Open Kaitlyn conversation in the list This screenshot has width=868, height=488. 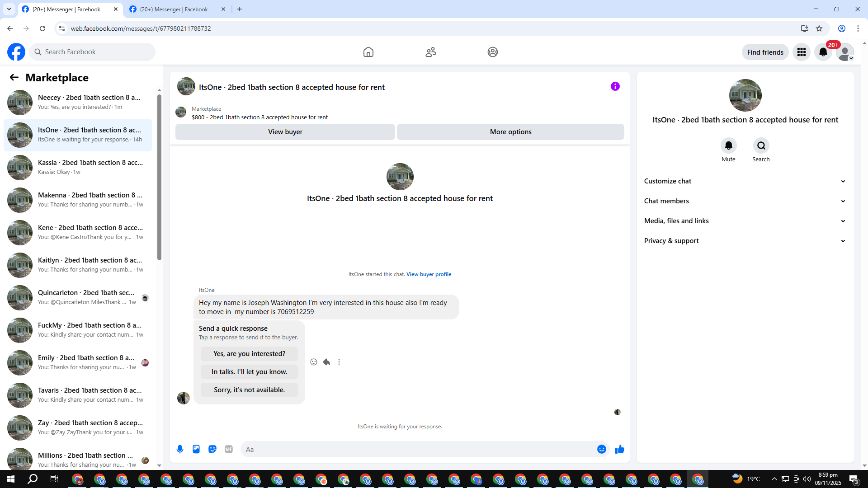(78, 265)
